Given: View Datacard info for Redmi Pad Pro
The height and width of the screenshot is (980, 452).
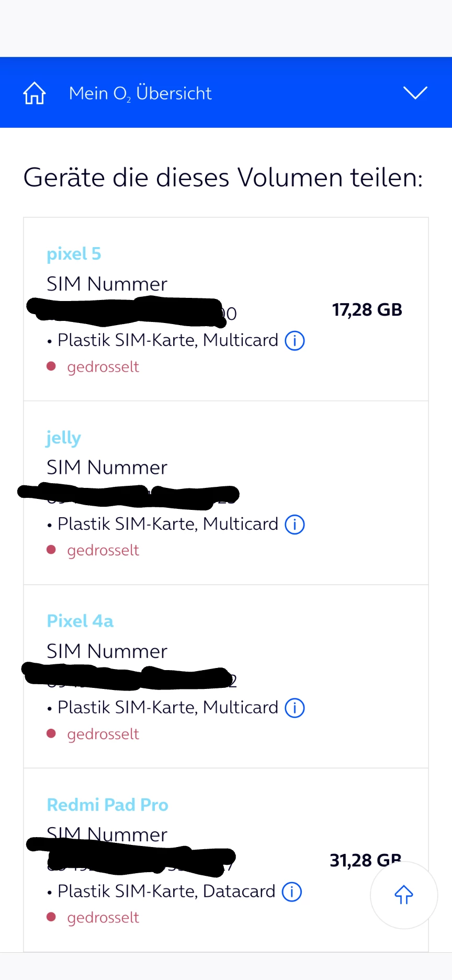Looking at the screenshot, I should click(292, 892).
